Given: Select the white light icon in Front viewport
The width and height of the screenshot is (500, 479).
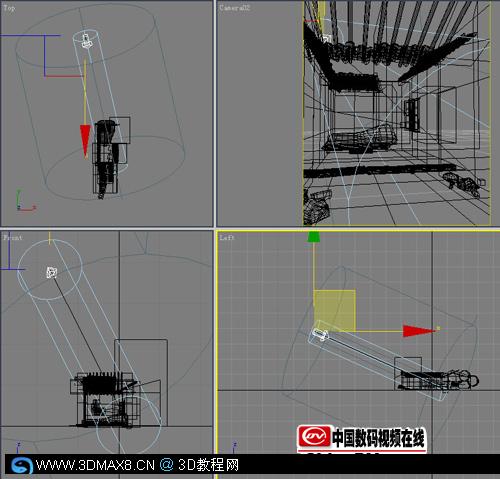Looking at the screenshot, I should [x=51, y=272].
